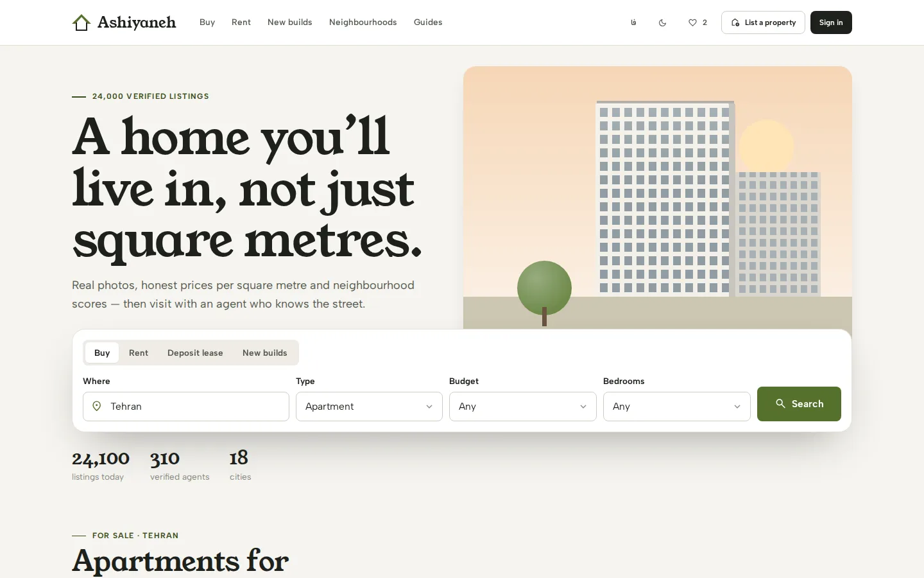Image resolution: width=924 pixels, height=578 pixels.
Task: Click the Where location input field
Action: coord(186,407)
